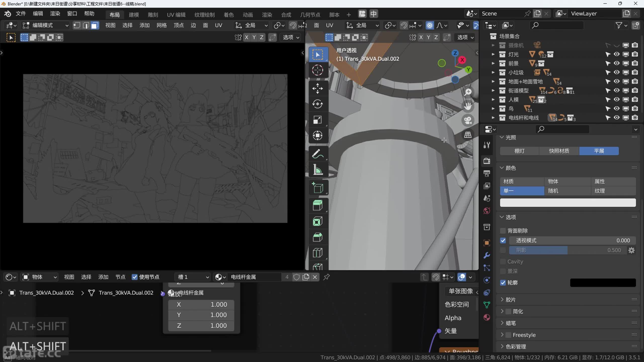
Task: Select 棚灯 lighting mode
Action: [x=519, y=151]
